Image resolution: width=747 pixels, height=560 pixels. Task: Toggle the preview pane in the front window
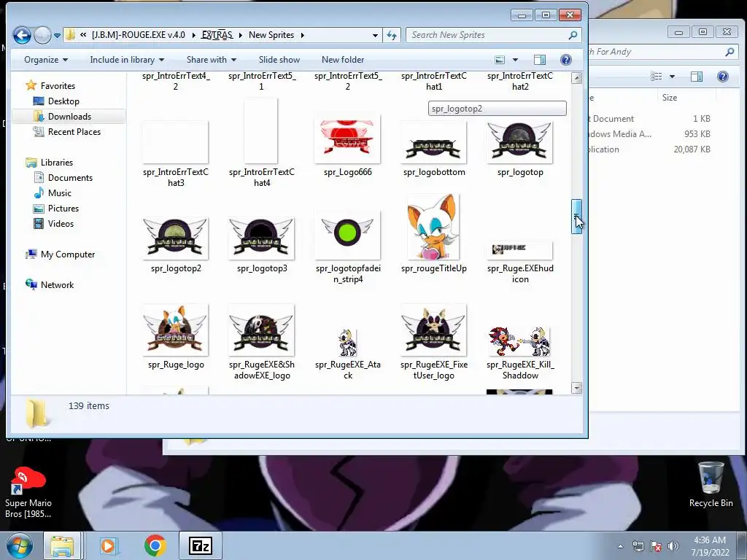point(540,60)
